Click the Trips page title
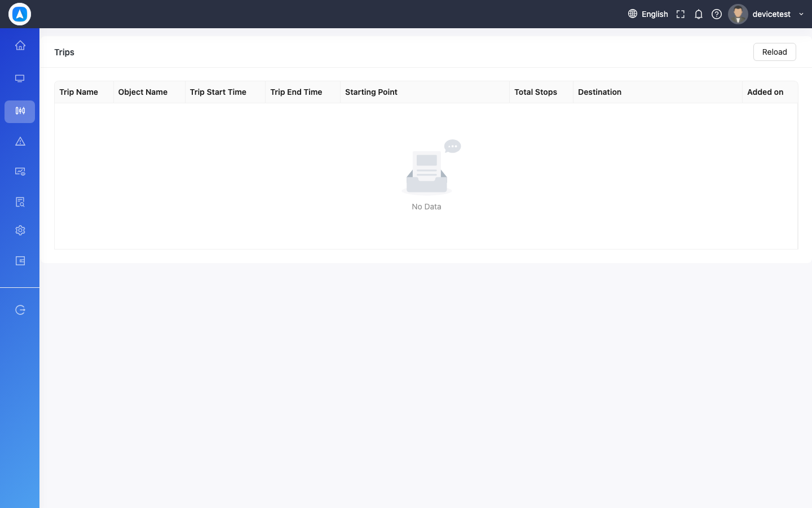 [64, 52]
